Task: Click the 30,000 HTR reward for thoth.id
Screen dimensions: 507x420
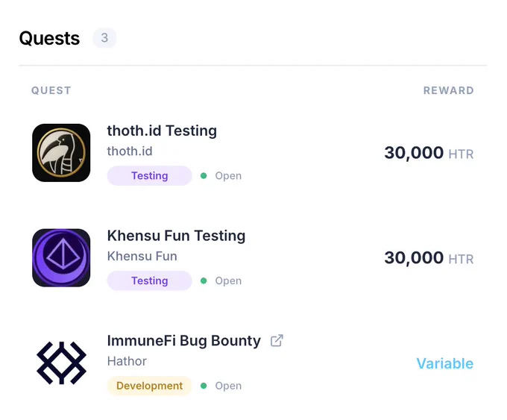Action: [x=429, y=153]
